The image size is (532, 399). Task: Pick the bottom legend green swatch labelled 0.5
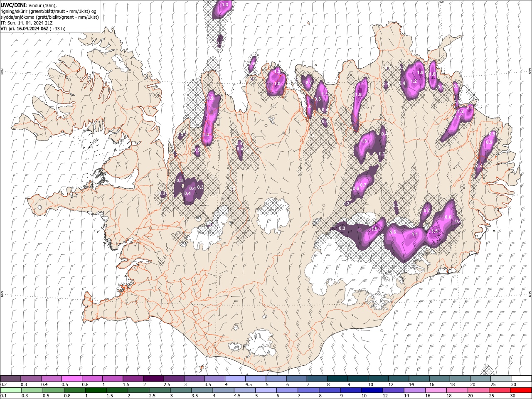[53, 390]
